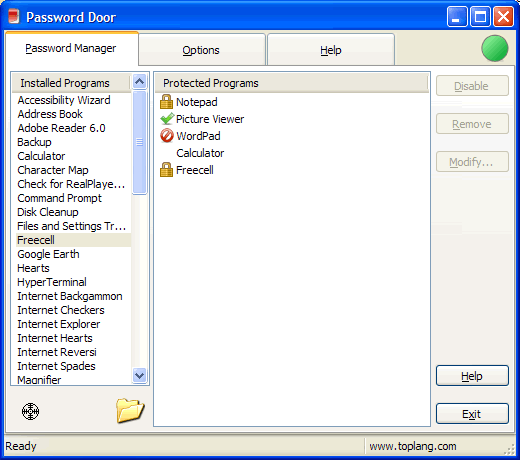Select the Password Manager tab
Image resolution: width=520 pixels, height=460 pixels.
coord(71,48)
